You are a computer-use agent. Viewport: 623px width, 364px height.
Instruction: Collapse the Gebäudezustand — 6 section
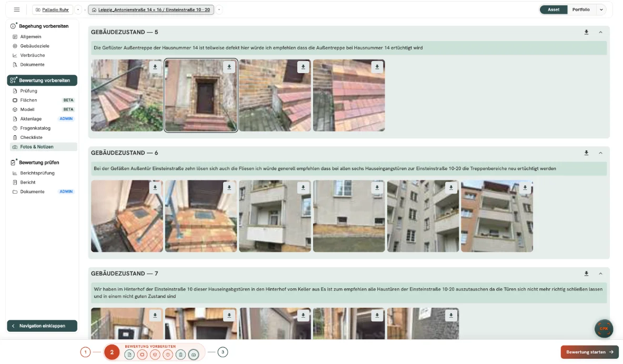tap(600, 153)
